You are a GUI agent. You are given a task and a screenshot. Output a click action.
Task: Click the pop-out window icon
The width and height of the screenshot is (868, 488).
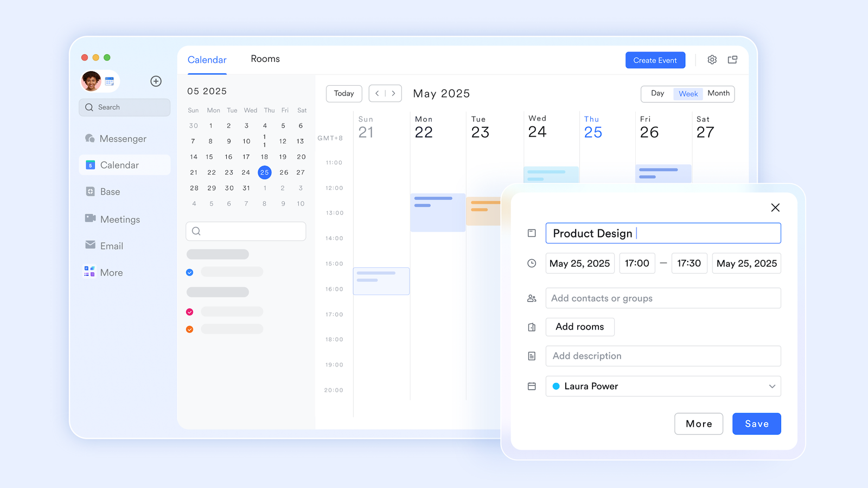732,60
